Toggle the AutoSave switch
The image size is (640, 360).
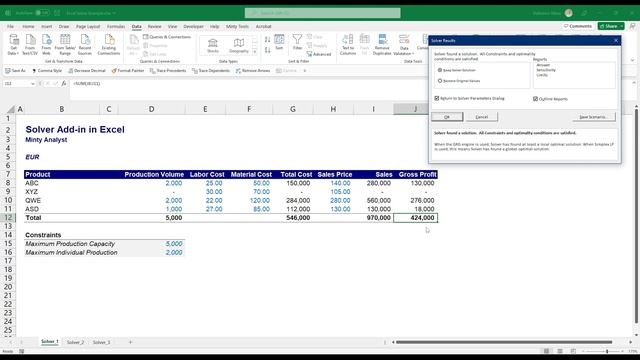(42, 13)
